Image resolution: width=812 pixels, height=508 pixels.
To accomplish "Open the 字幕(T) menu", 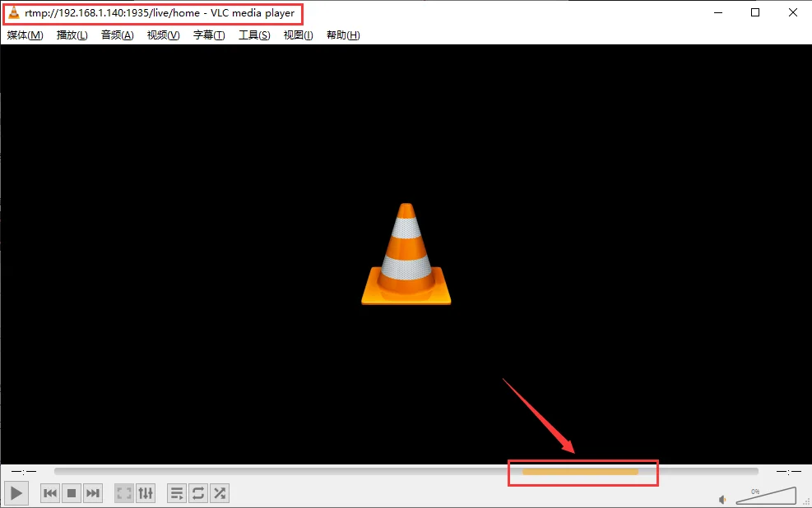I will click(209, 35).
